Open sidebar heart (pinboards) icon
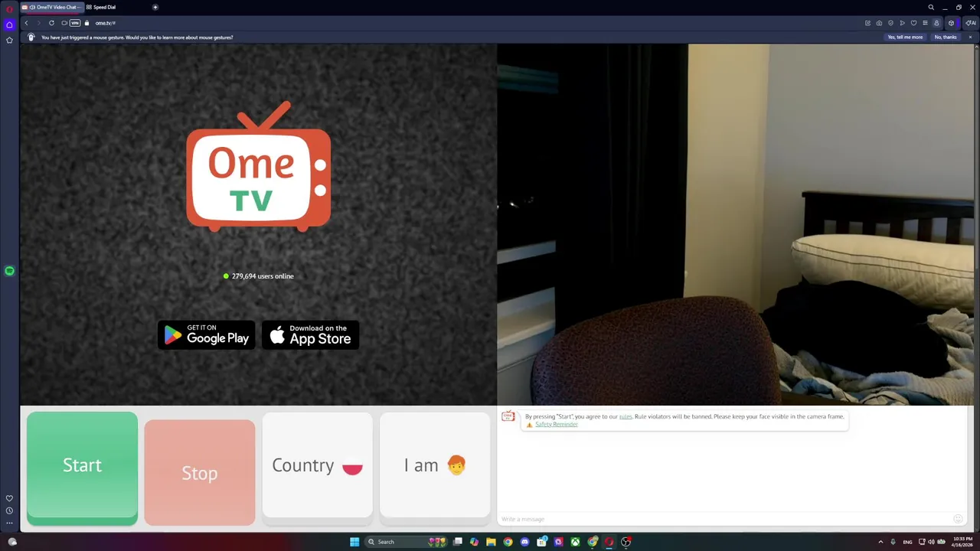This screenshot has height=551, width=980. pos(9,498)
